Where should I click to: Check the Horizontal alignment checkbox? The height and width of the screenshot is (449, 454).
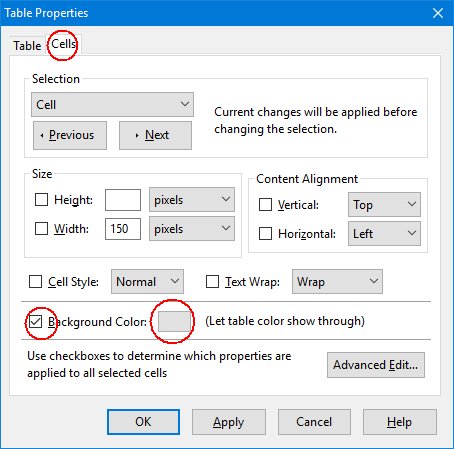tap(265, 234)
